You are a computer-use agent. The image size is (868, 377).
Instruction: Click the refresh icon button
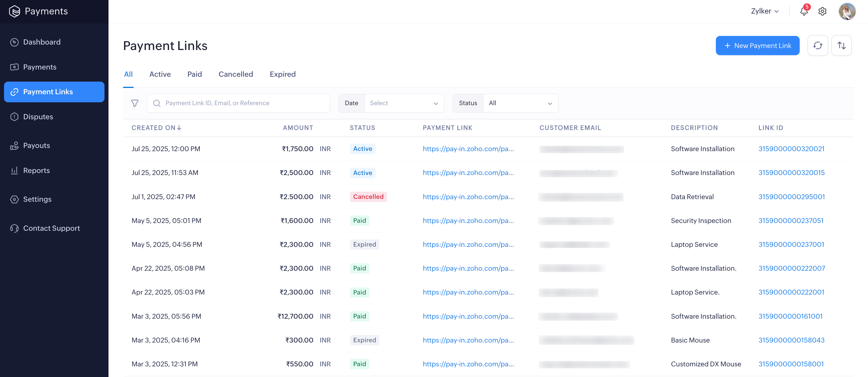click(x=817, y=45)
